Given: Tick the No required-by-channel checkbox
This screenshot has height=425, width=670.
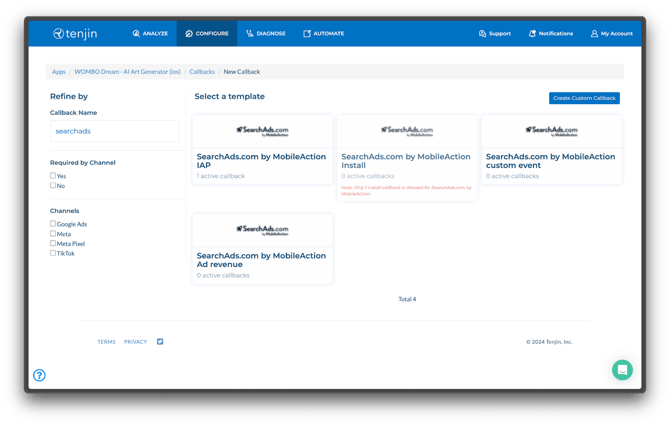Looking at the screenshot, I should click(x=53, y=185).
